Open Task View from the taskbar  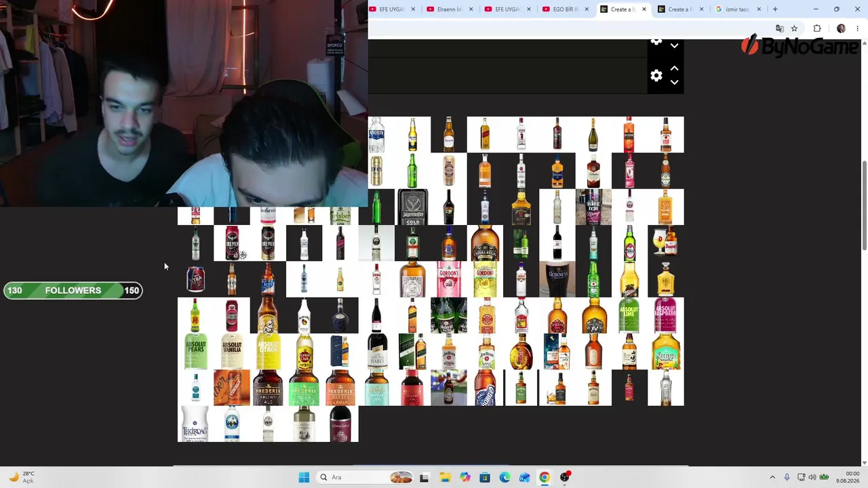pos(424,477)
